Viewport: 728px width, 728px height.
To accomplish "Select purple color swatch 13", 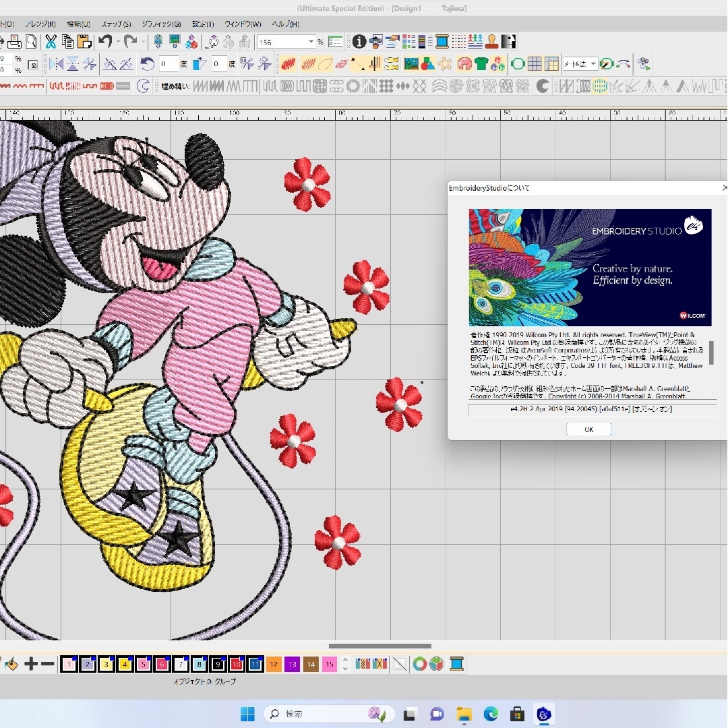I will pyautogui.click(x=292, y=664).
